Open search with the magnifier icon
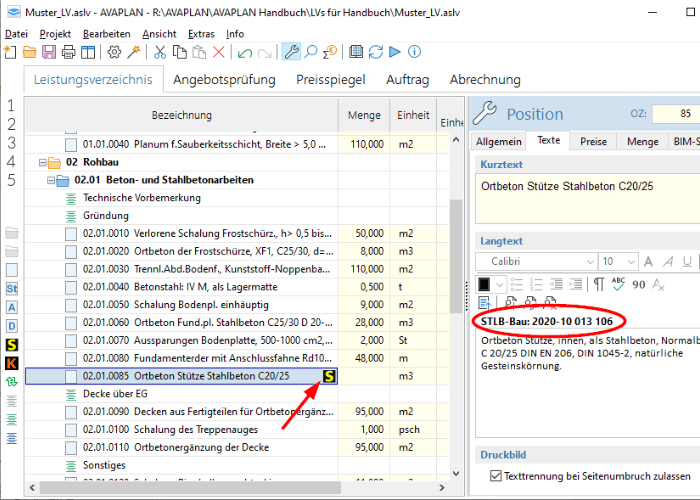This screenshot has height=500, width=700. 310,52
